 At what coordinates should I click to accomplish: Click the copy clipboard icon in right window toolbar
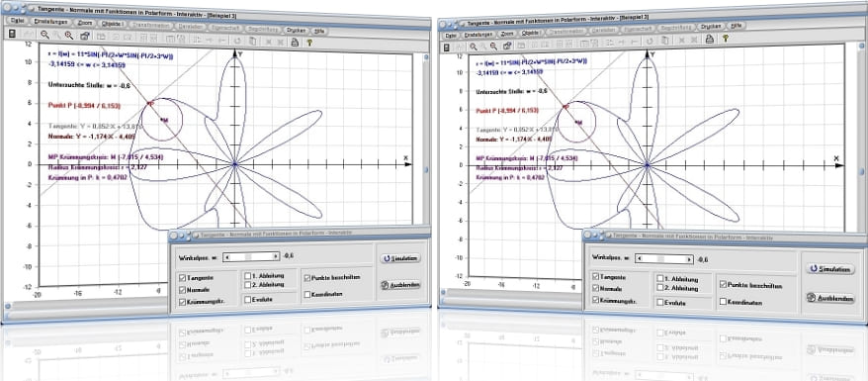(x=664, y=40)
